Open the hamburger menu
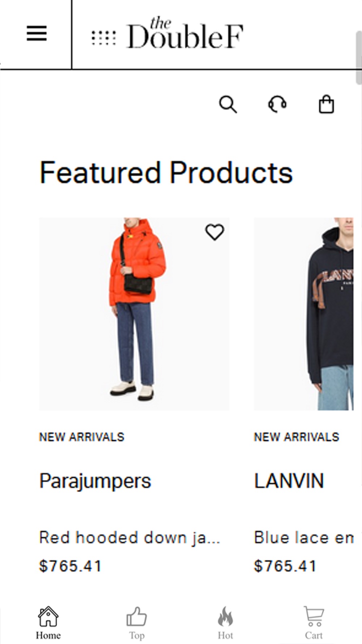Screen dimensions: 362x644 pyautogui.click(x=37, y=33)
